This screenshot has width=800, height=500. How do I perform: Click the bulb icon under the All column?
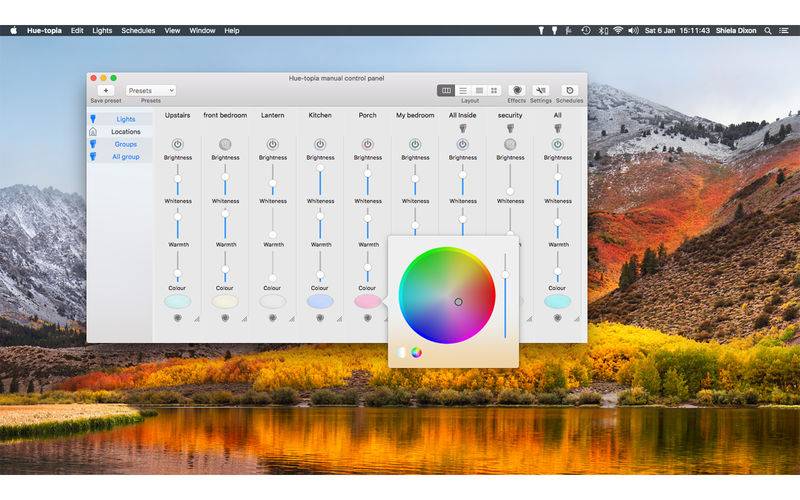click(x=558, y=128)
